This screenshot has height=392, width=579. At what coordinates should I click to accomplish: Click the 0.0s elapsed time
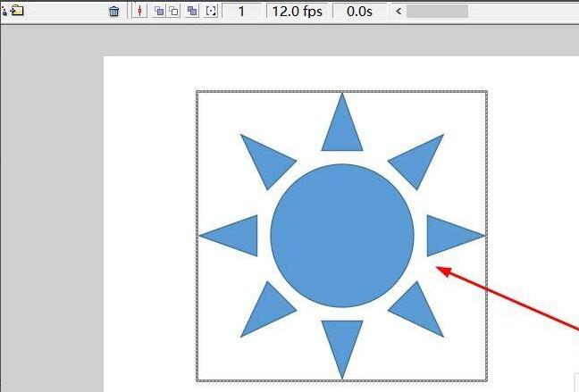click(360, 11)
